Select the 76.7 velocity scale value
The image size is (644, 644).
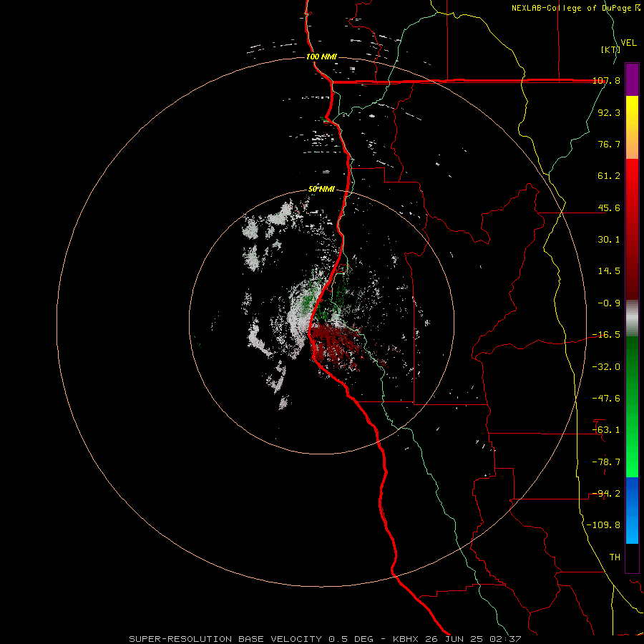point(609,144)
